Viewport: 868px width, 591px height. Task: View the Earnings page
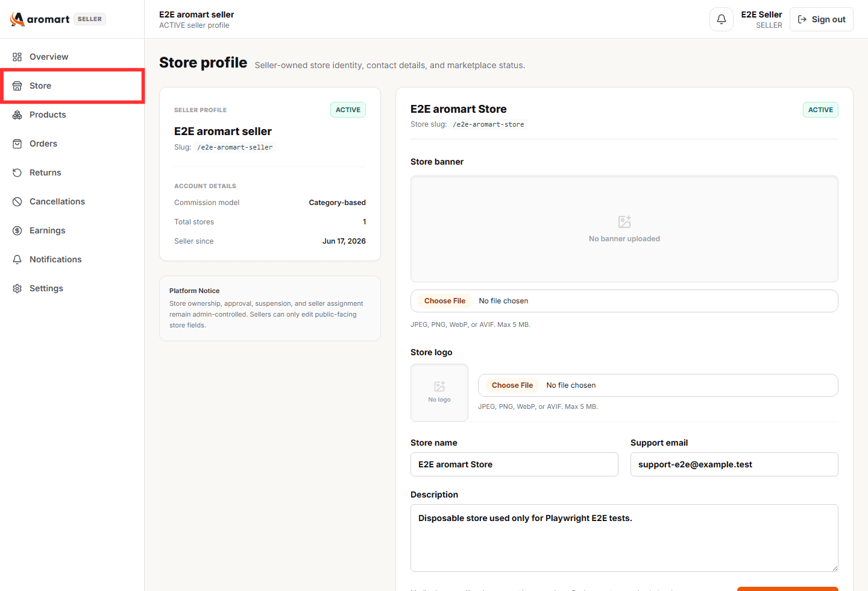point(72,230)
